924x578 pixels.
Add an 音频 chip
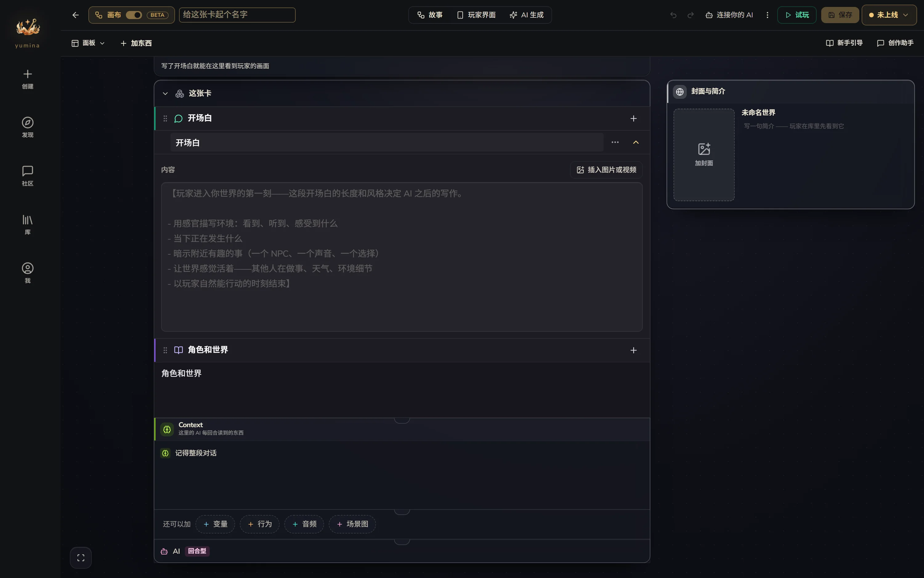click(x=304, y=524)
